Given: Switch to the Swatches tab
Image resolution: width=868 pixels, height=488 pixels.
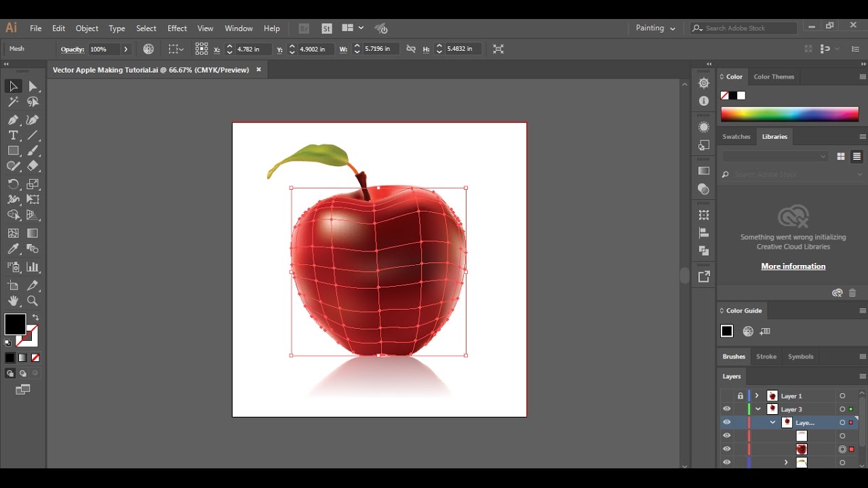Looking at the screenshot, I should click(736, 136).
